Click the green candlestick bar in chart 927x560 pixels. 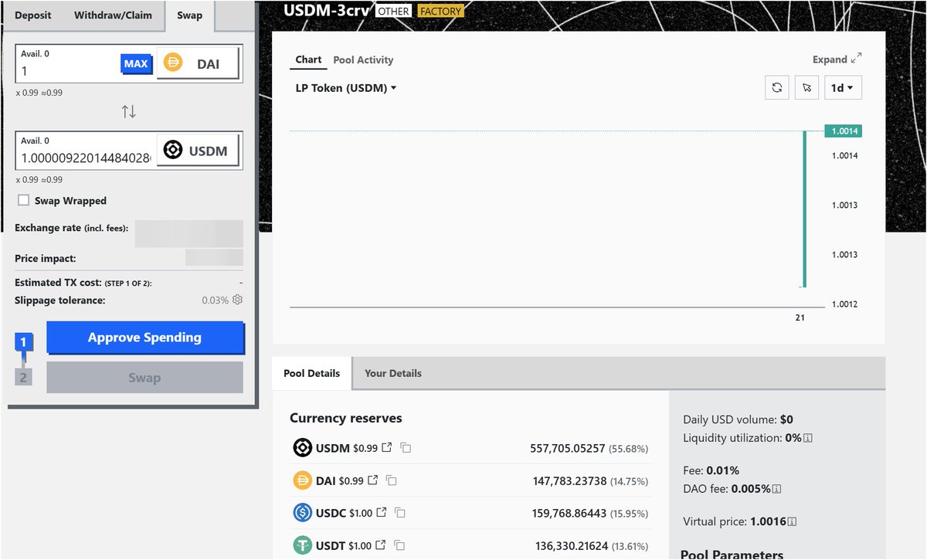(x=804, y=209)
